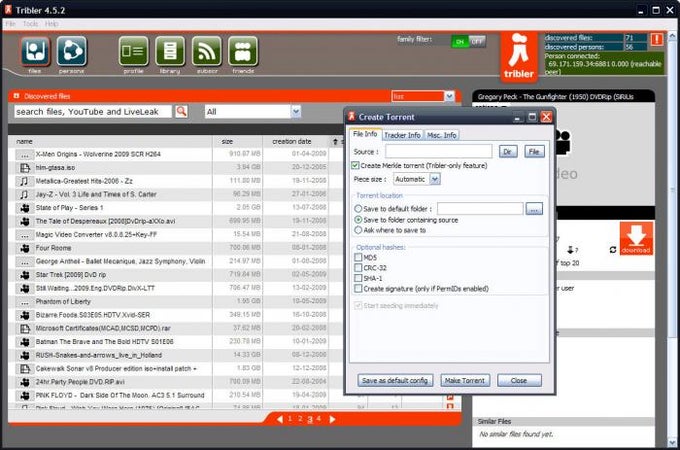Click the search files text field
Viewport: 680px width, 450px height.
[93, 112]
